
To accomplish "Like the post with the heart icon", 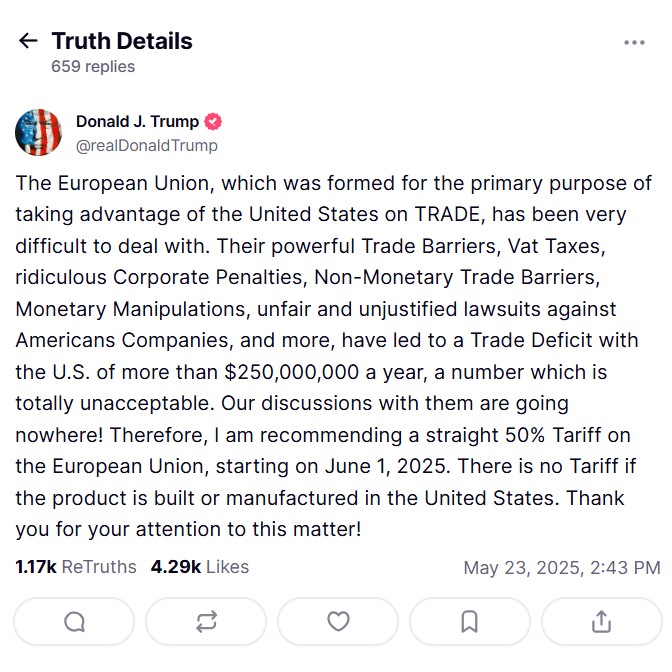I will coord(339,621).
